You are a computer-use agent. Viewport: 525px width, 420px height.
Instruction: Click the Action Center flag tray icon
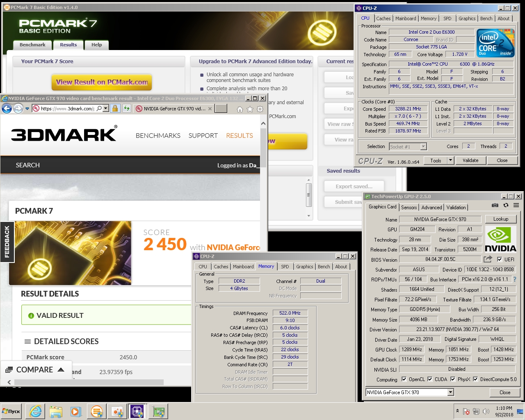pyautogui.click(x=466, y=411)
